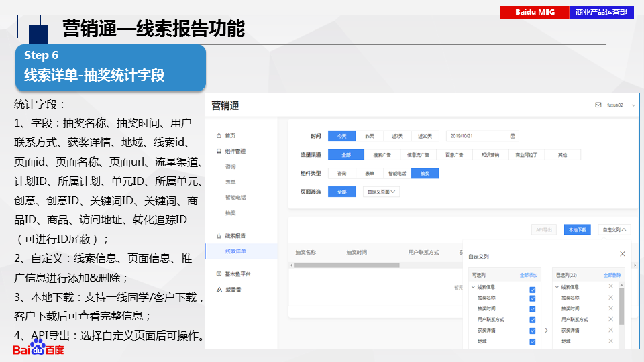Select 抽奖 in the 组件类型 filter
The image size is (644, 362).
425,173
